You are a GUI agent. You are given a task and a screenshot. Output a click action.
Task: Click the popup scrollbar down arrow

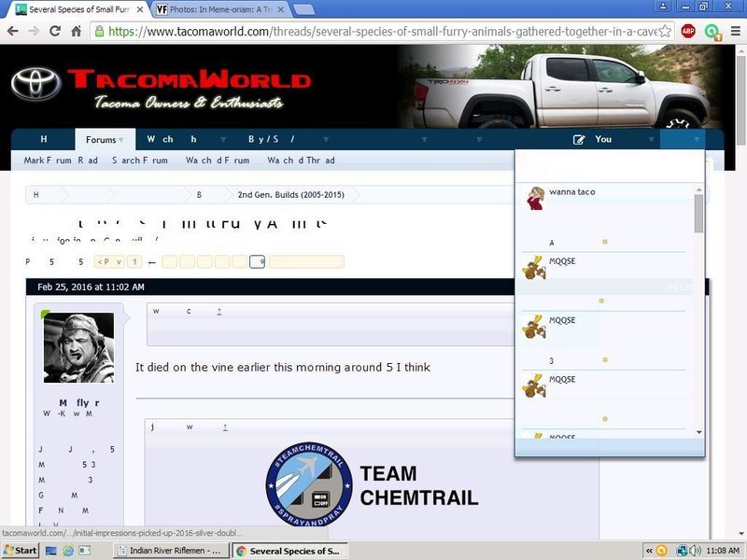point(698,432)
